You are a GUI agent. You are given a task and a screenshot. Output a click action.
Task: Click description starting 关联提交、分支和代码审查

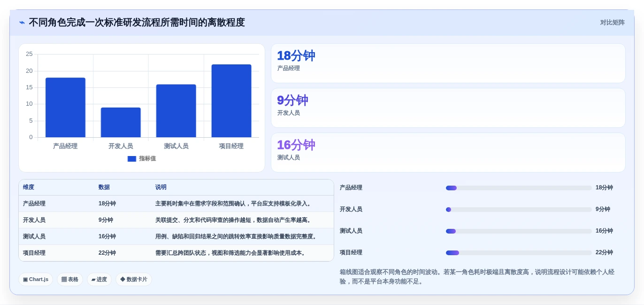click(x=234, y=220)
